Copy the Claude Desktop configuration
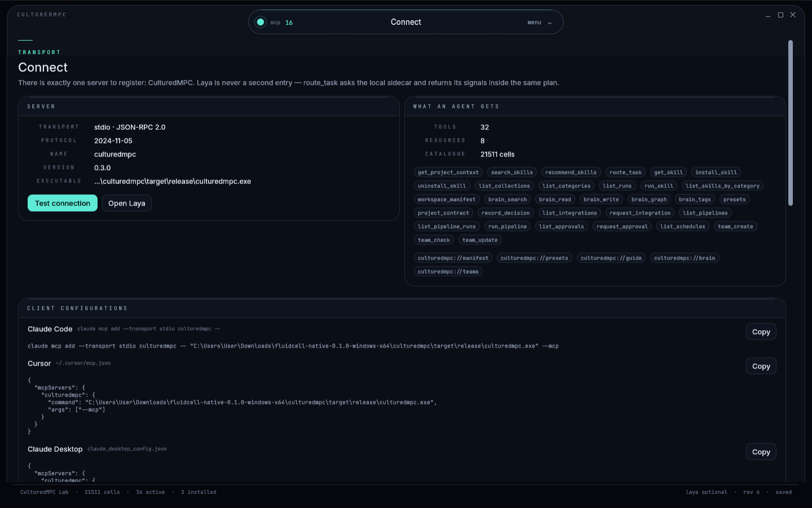812x508 pixels. [x=761, y=452]
